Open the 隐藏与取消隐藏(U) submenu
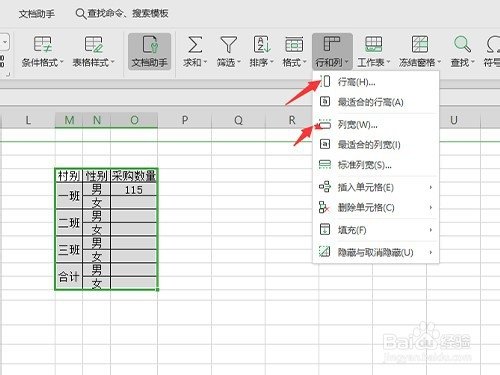 pyautogui.click(x=376, y=252)
